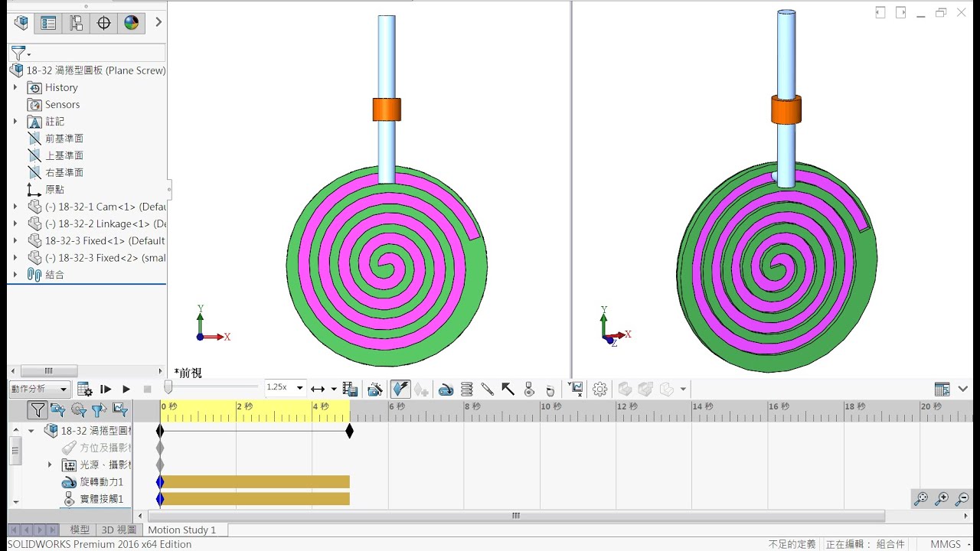This screenshot has height=551, width=980.
Task: Select 方位及攝影 view orientation item
Action: pyautogui.click(x=97, y=448)
